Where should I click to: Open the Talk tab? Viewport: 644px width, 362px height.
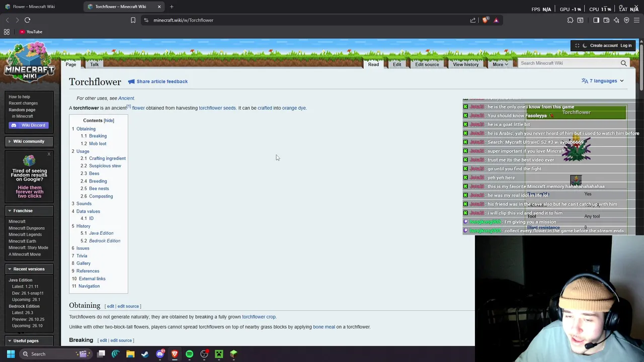(94, 64)
